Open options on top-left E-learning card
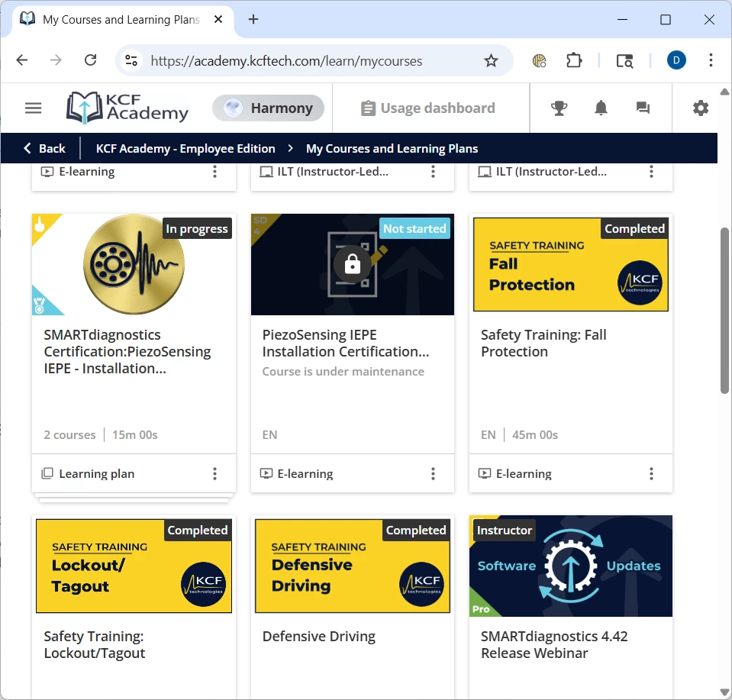 (214, 172)
